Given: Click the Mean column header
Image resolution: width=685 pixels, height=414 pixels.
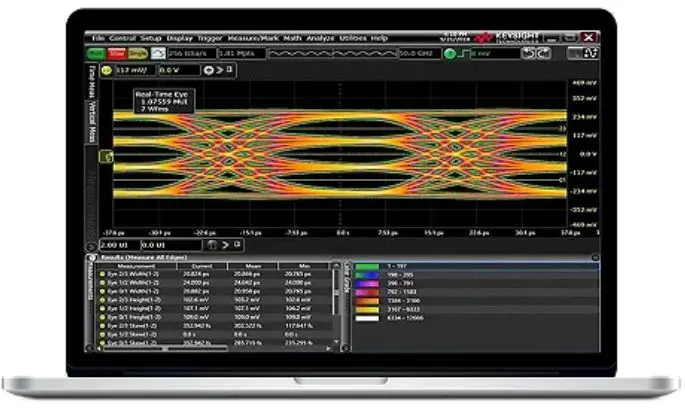Looking at the screenshot, I should click(253, 266).
